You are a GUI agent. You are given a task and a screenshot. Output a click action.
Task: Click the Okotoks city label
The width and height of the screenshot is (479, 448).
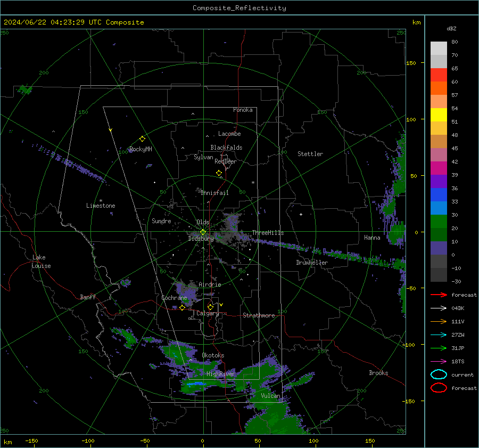click(x=213, y=355)
